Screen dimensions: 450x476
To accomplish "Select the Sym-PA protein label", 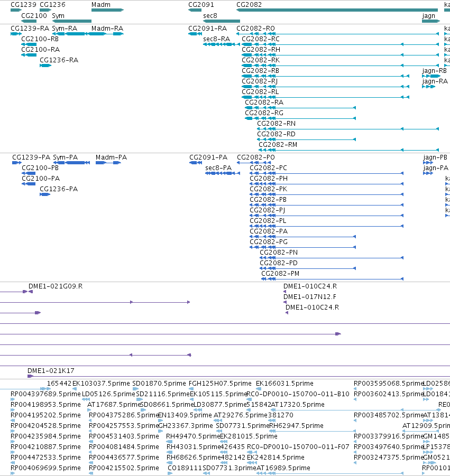I will (x=66, y=157).
